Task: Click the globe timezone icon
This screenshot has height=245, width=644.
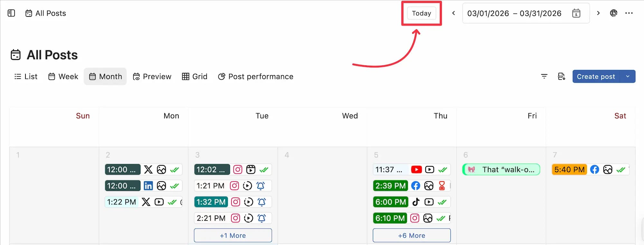Action: [x=614, y=13]
